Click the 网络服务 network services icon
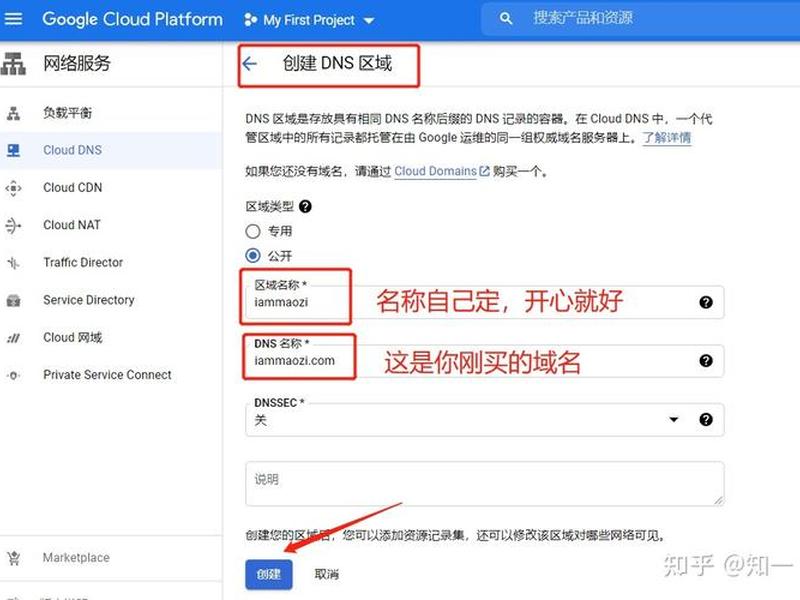Viewport: 800px width, 600px height. [x=13, y=63]
